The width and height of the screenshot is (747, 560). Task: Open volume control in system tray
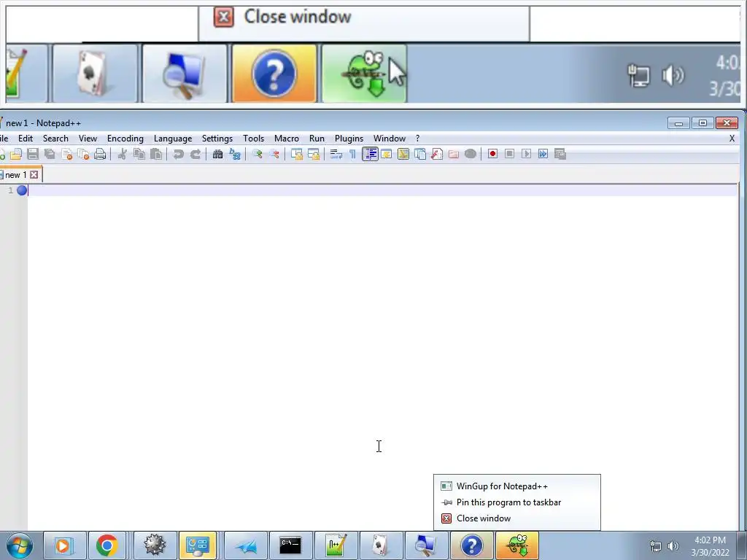tap(673, 547)
